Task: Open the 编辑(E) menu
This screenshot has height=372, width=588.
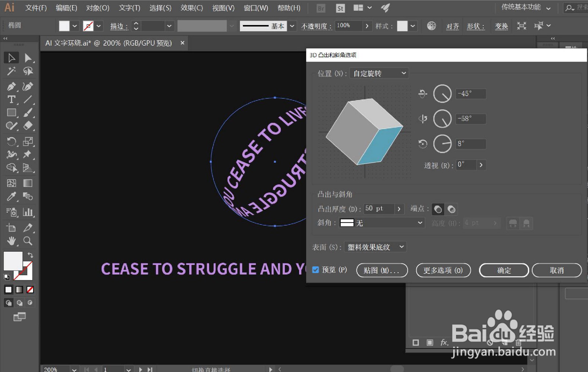Action: click(66, 8)
